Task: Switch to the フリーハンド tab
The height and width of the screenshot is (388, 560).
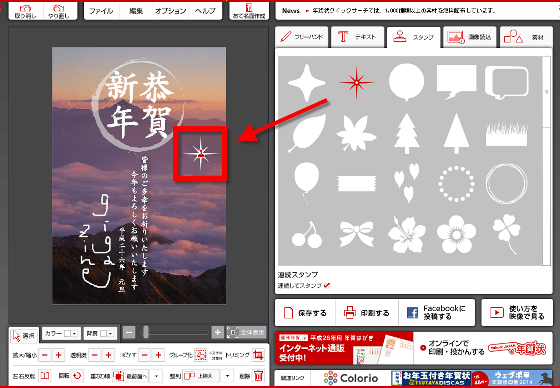Action: click(301, 36)
